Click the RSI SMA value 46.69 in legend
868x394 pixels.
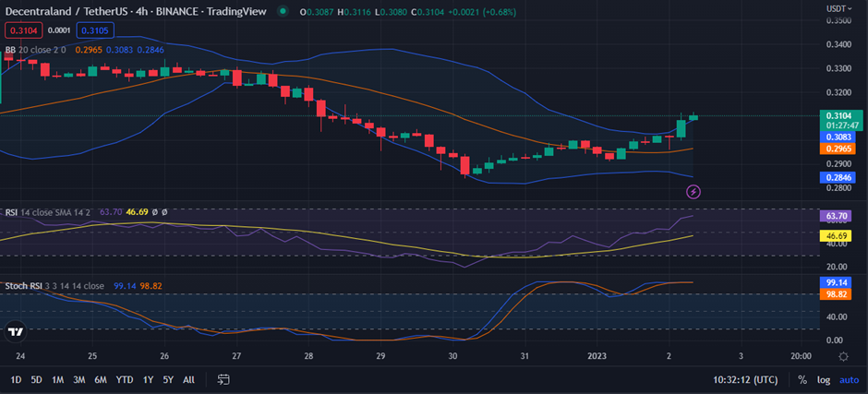(136, 211)
